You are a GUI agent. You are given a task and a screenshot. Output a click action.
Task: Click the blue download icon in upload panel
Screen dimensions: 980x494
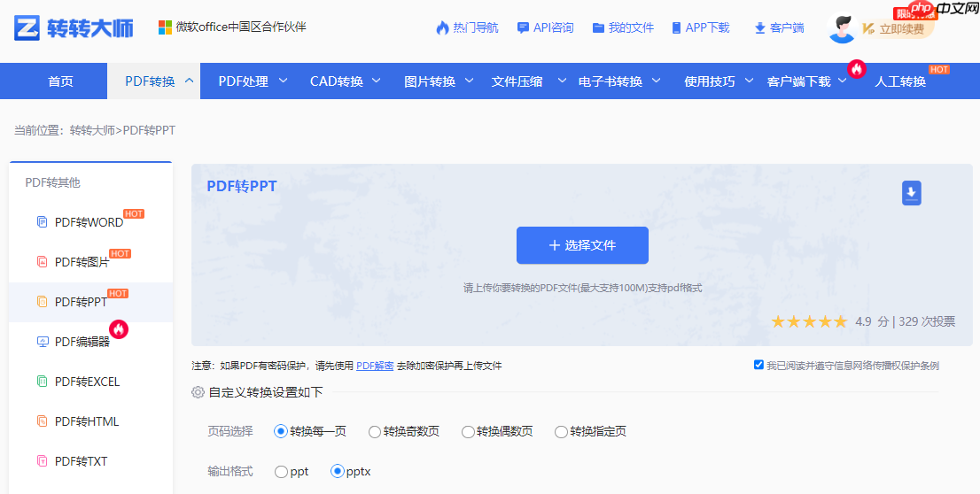tap(911, 193)
